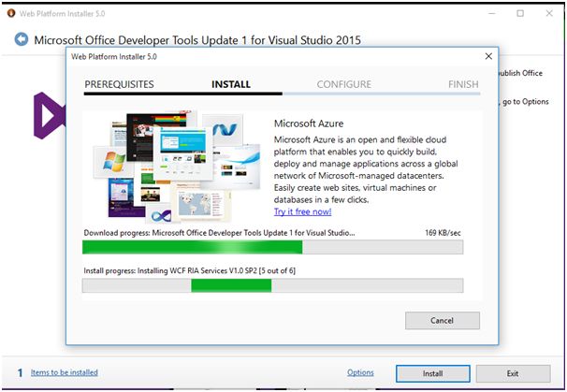
Task: Minimize the main Web Platform Installer window
Action: [x=492, y=13]
